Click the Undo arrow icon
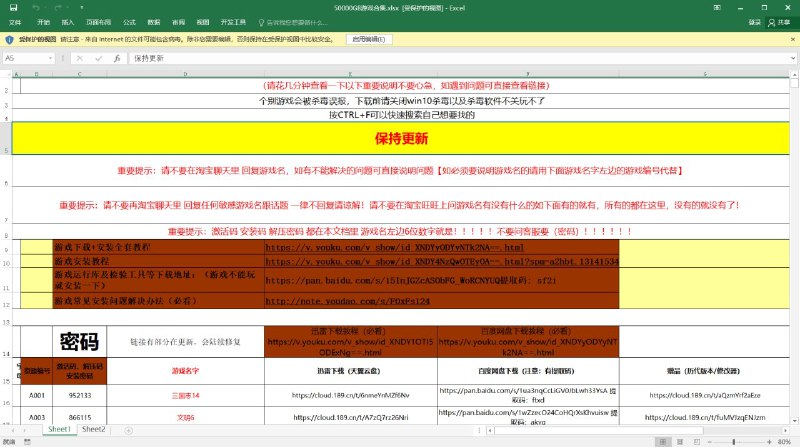The height and width of the screenshot is (447, 800). click(36, 8)
